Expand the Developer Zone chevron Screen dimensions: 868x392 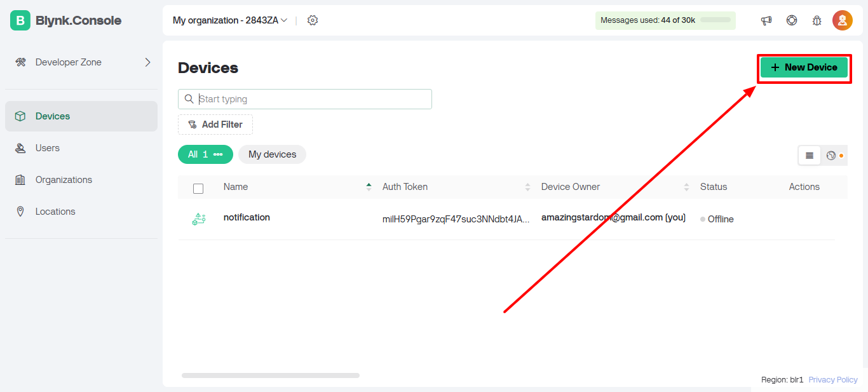tap(148, 62)
